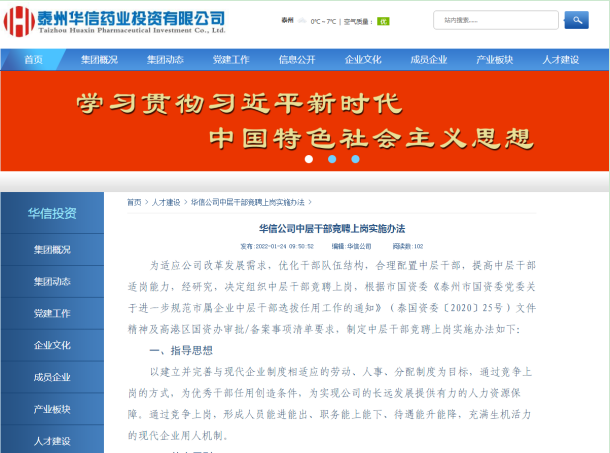The width and height of the screenshot is (610, 453).
Task: Focus the site search input field
Action: 495,20
